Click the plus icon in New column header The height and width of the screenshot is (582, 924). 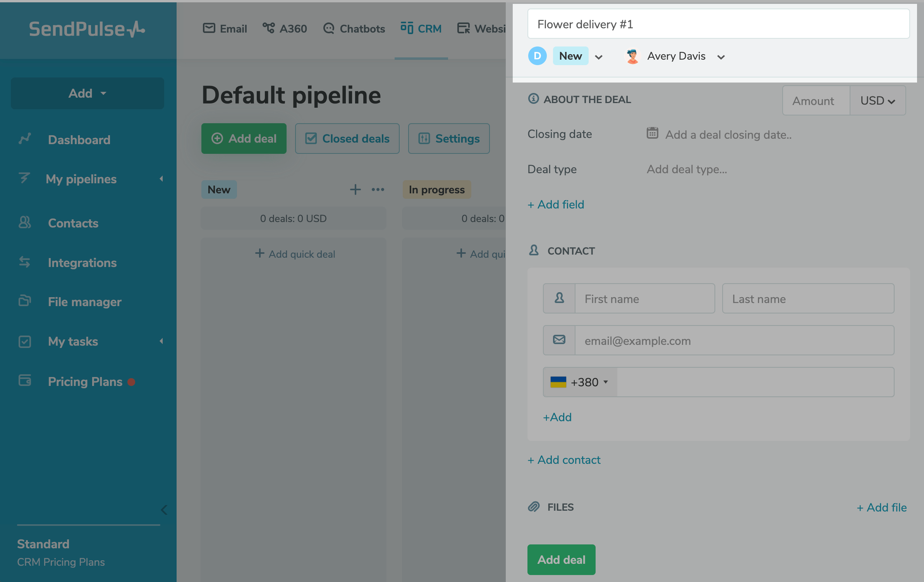(x=355, y=189)
